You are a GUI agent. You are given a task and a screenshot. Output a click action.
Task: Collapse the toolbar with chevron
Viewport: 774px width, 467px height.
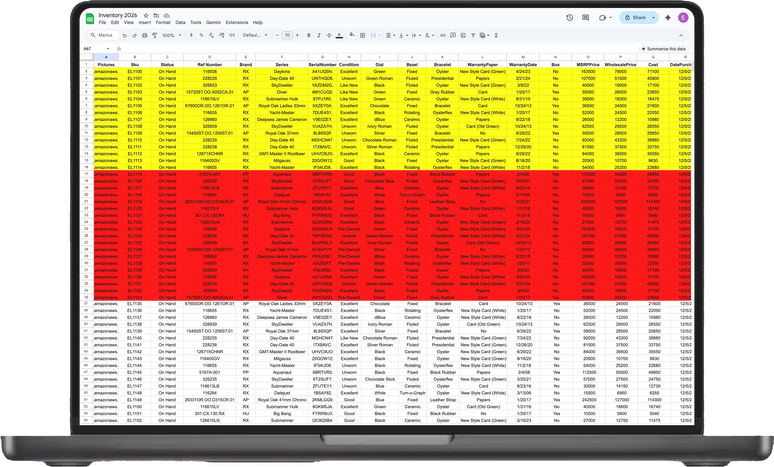[681, 35]
